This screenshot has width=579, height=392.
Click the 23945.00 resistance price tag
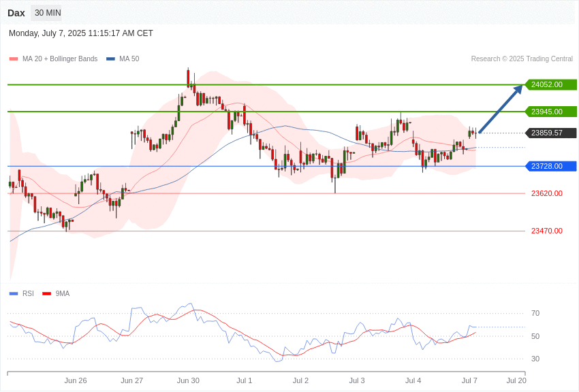(550, 112)
